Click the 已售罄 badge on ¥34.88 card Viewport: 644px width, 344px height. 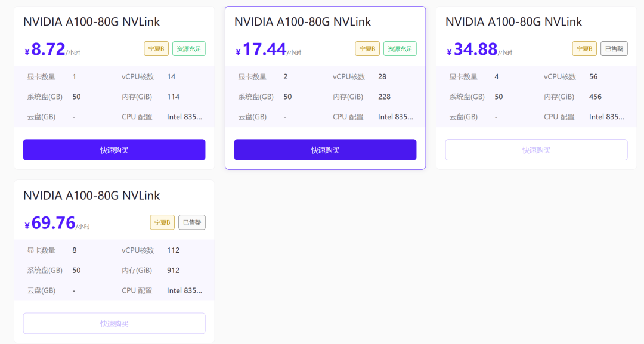pyautogui.click(x=614, y=49)
